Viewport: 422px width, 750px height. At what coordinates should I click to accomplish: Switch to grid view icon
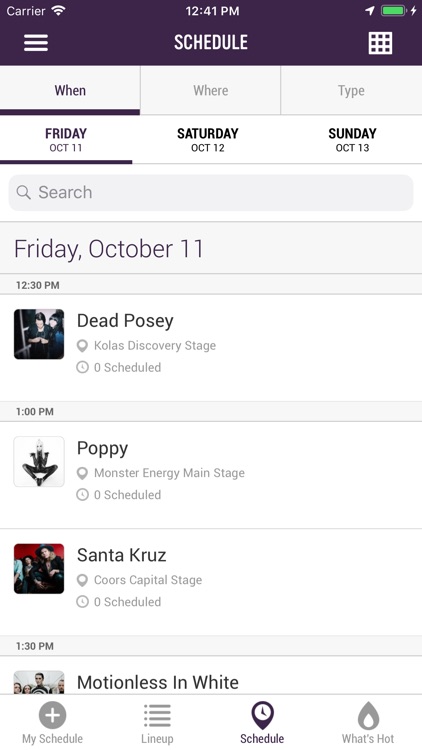tap(380, 43)
